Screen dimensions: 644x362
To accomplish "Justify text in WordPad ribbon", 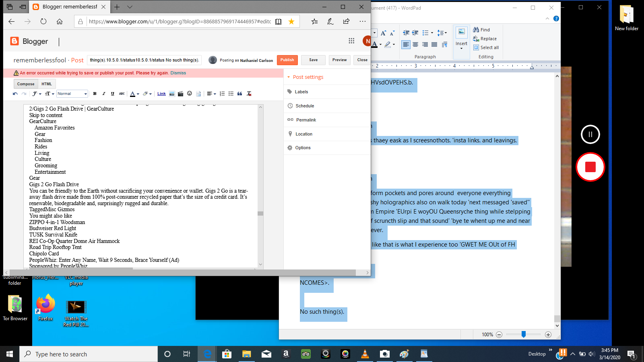I will tap(435, 45).
